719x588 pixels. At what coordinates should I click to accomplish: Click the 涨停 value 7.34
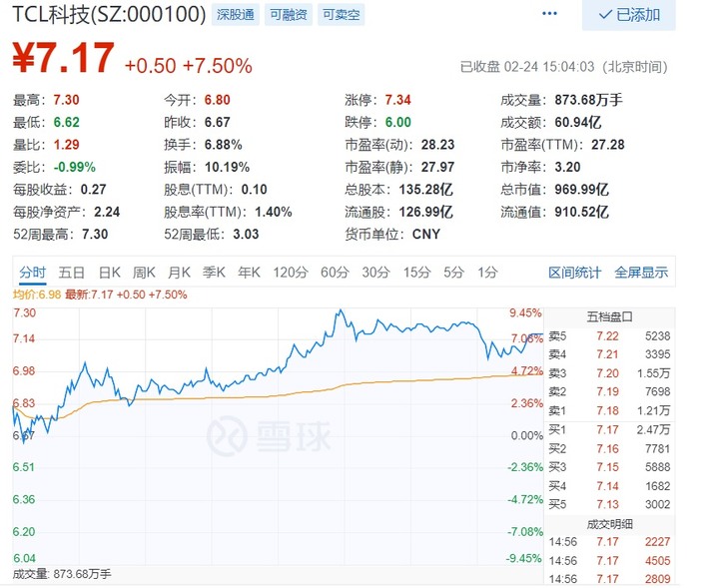(x=398, y=100)
